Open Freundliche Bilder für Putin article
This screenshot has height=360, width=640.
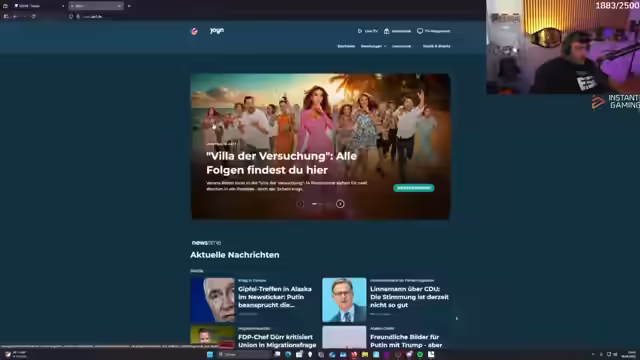point(406,341)
